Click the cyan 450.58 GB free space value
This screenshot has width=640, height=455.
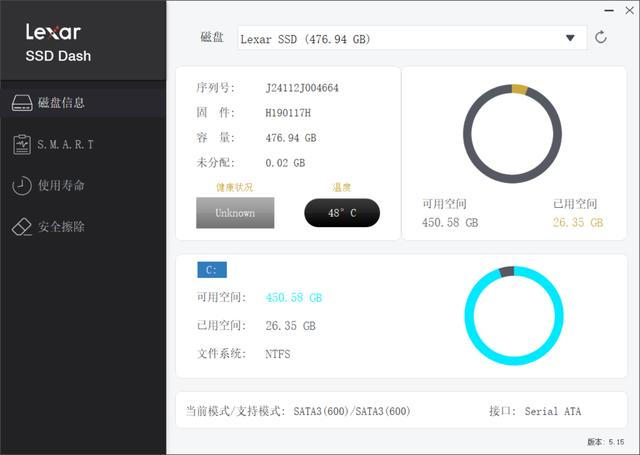point(294,297)
